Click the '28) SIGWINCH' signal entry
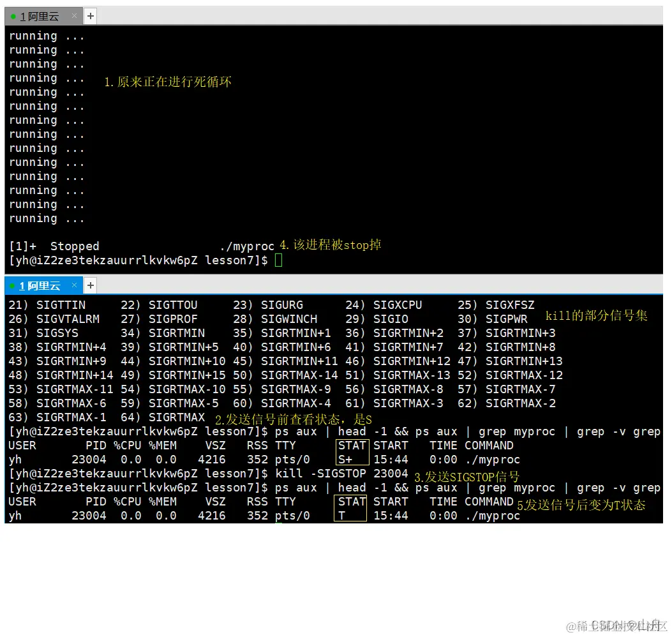Image resolution: width=672 pixels, height=637 pixels. pyautogui.click(x=275, y=319)
